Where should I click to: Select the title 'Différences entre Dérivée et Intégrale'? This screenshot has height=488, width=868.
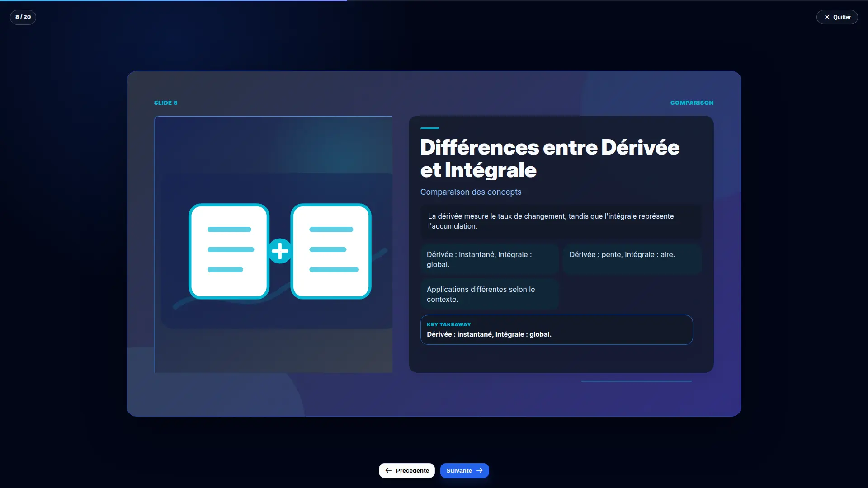point(550,159)
